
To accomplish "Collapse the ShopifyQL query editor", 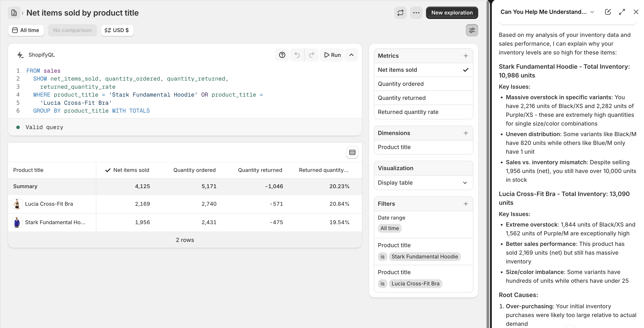I will pyautogui.click(x=351, y=55).
